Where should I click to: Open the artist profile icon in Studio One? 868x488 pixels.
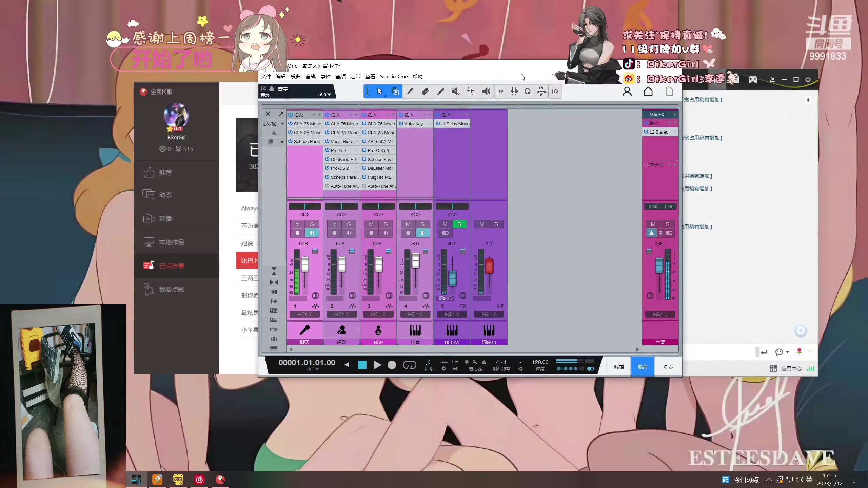pyautogui.click(x=627, y=91)
